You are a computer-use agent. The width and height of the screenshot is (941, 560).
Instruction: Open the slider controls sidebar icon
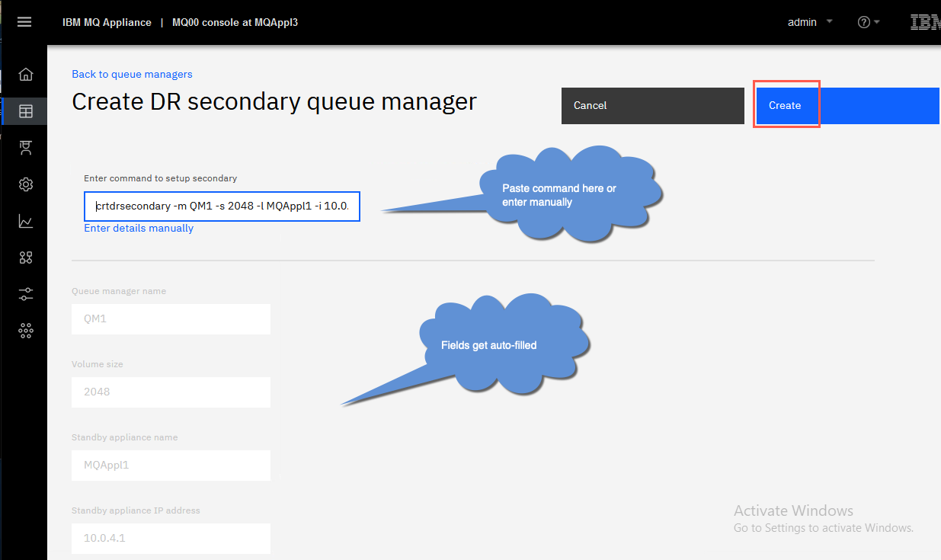pos(26,294)
